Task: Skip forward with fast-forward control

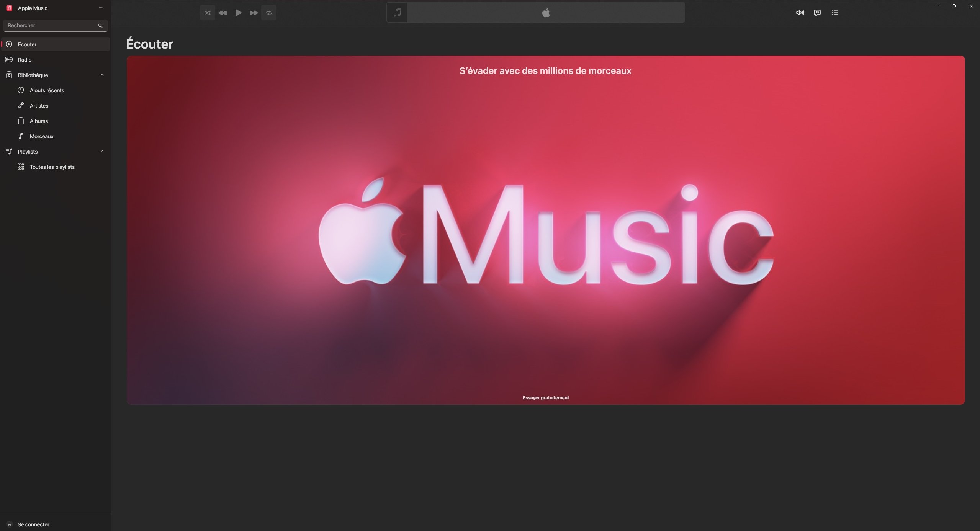Action: [x=254, y=12]
